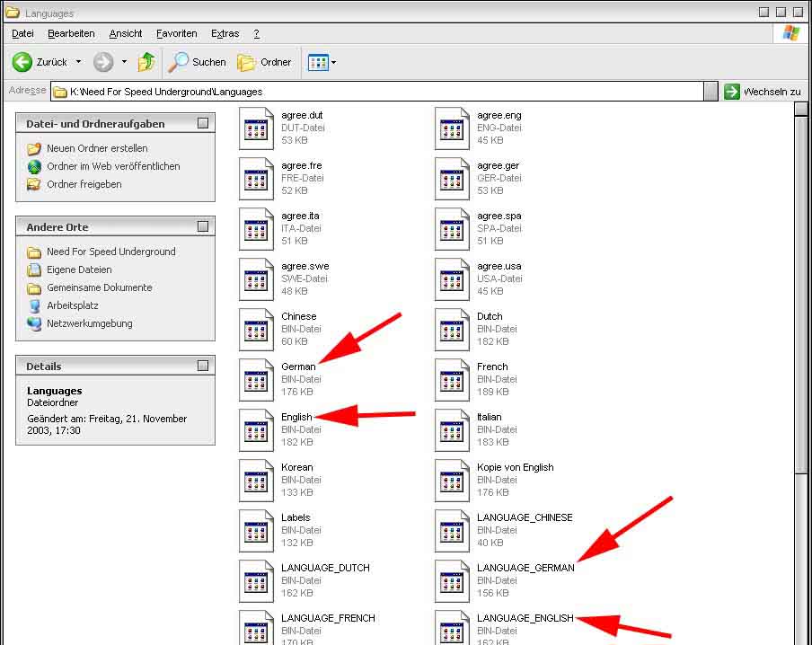Click the Languages folder icon in title bar
This screenshot has width=812, height=645.
[x=13, y=12]
